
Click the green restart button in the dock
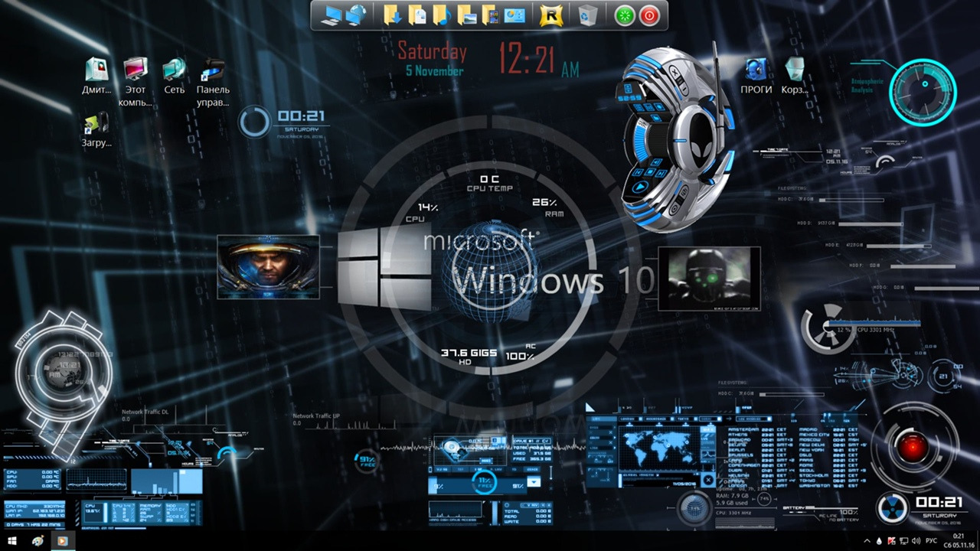coord(625,15)
